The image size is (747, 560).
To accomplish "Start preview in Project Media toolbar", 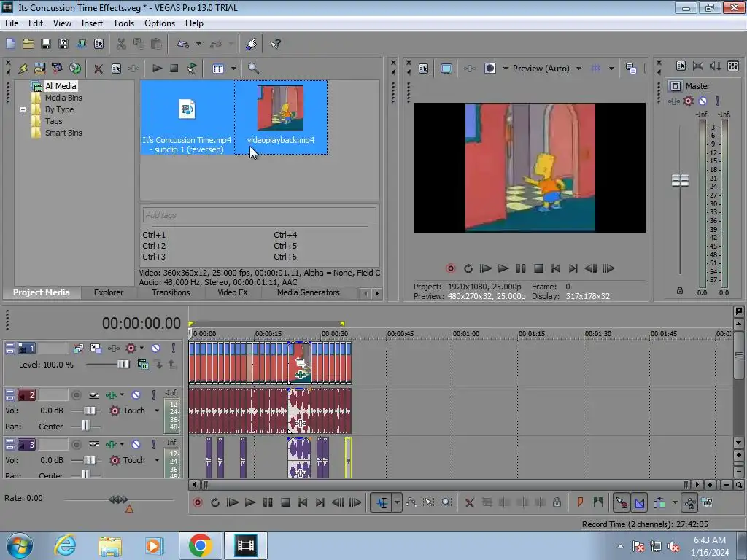I will (157, 68).
